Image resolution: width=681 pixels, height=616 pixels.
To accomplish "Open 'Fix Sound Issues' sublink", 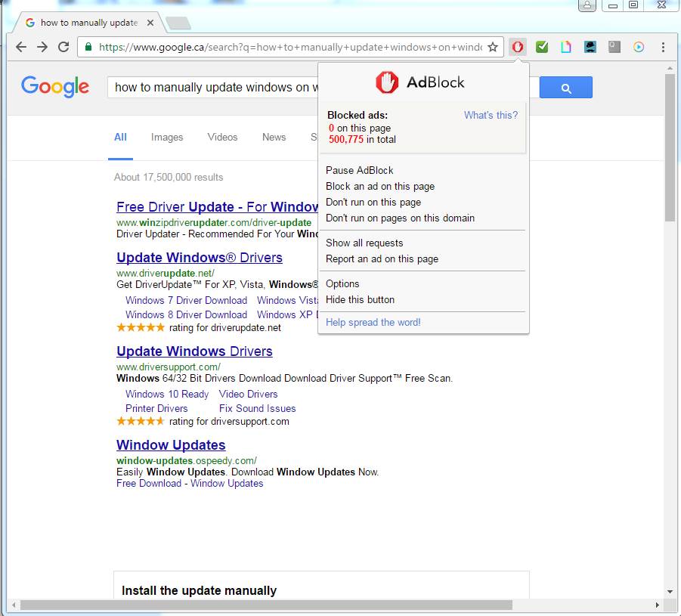I will point(257,408).
